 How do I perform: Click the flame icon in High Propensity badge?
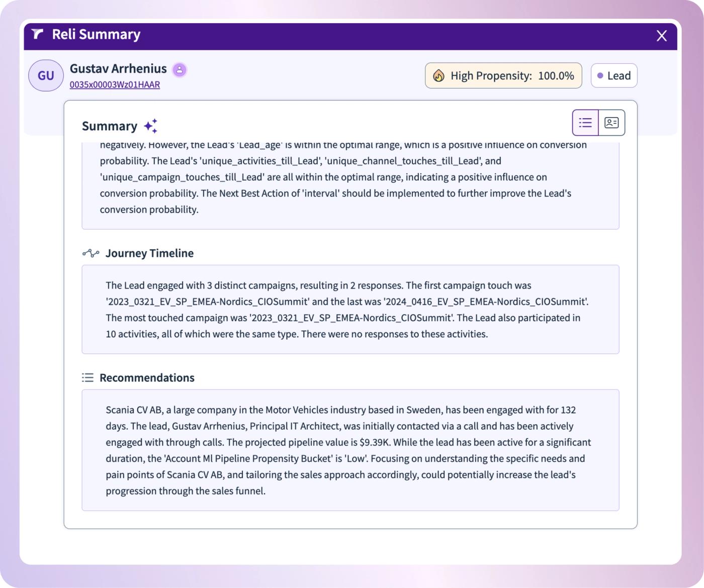(x=438, y=76)
